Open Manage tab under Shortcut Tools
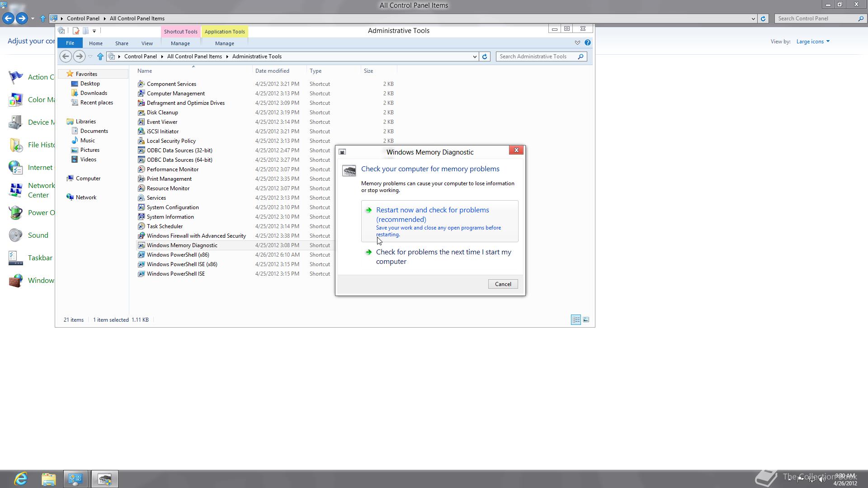The height and width of the screenshot is (488, 868). click(x=180, y=43)
